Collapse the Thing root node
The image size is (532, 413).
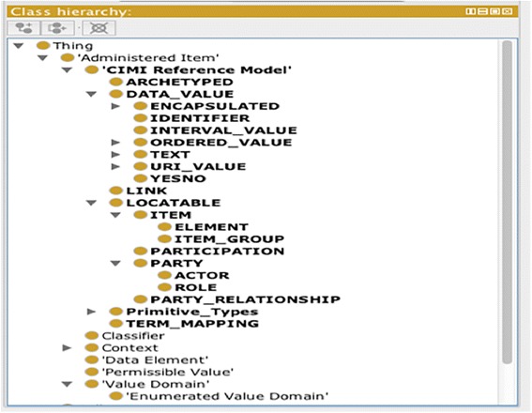tap(19, 45)
